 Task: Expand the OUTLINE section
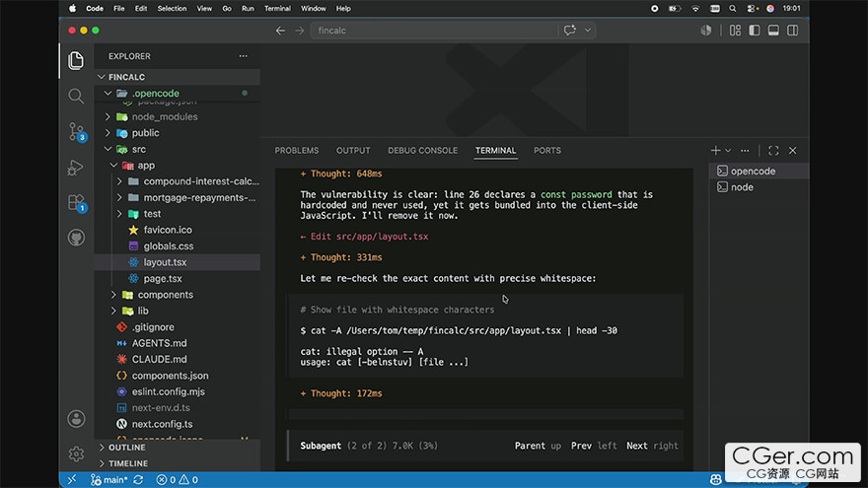178,447
